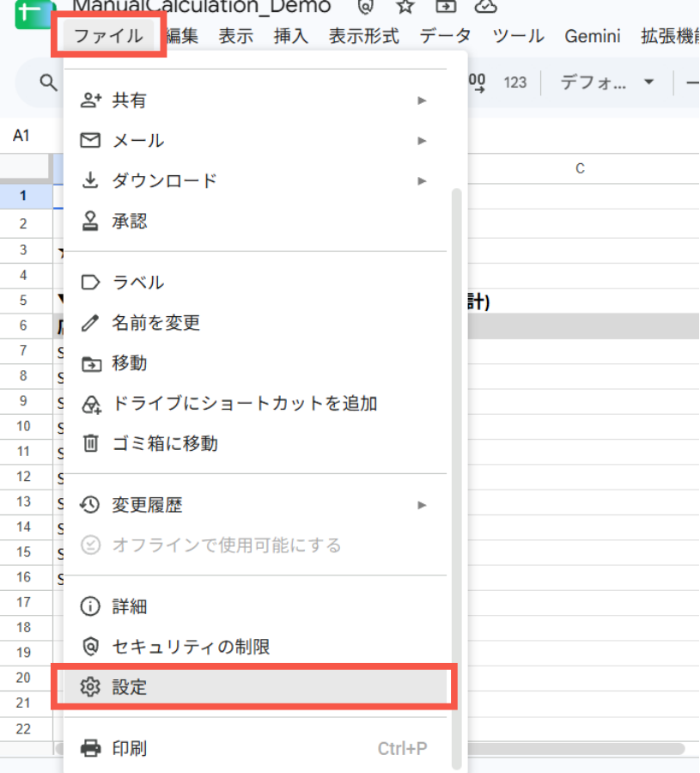This screenshot has width=700, height=773.
Task: Select 移動 in the file menu
Action: (x=255, y=363)
